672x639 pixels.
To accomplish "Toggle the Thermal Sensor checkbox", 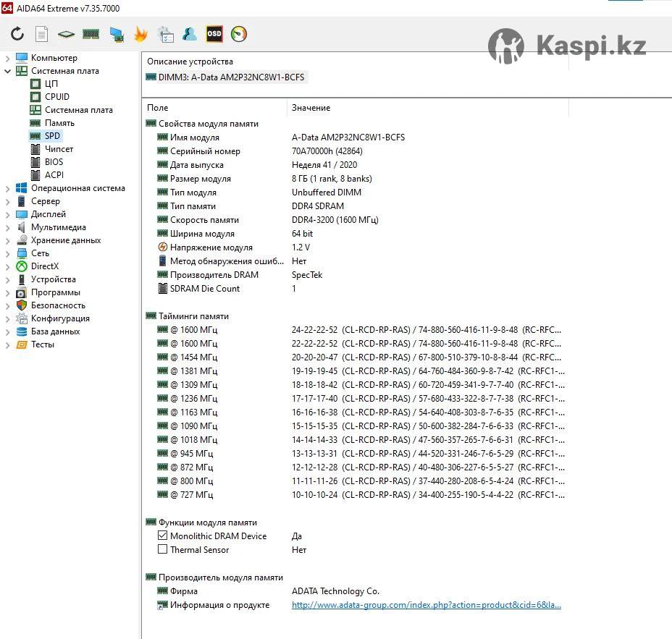I will 163,550.
